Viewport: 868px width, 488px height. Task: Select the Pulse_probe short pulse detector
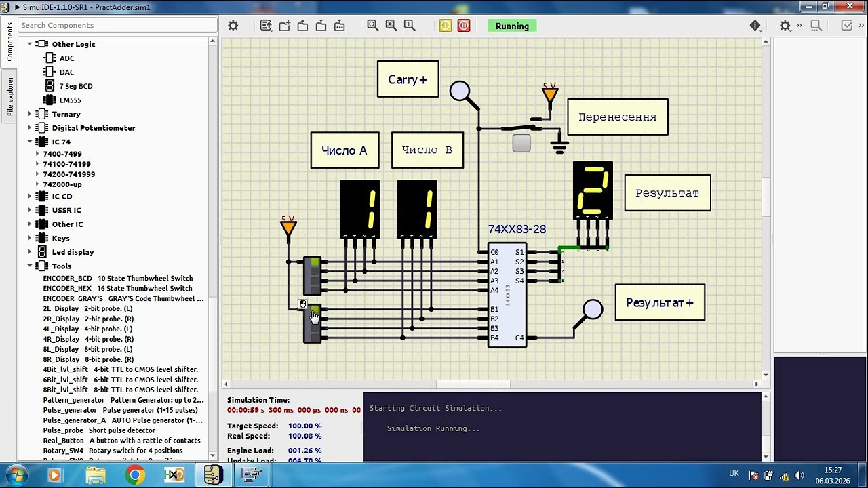tap(99, 430)
